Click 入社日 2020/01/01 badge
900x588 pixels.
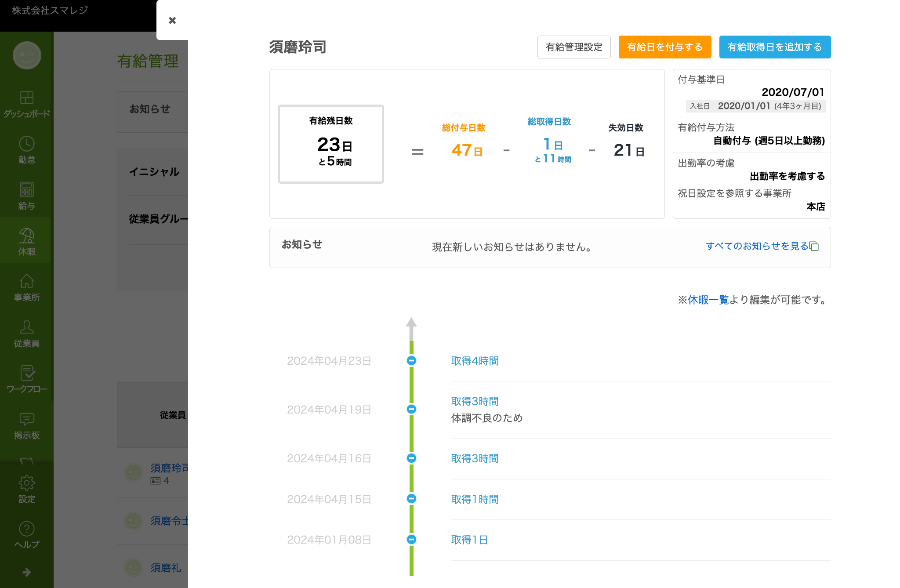coord(755,106)
